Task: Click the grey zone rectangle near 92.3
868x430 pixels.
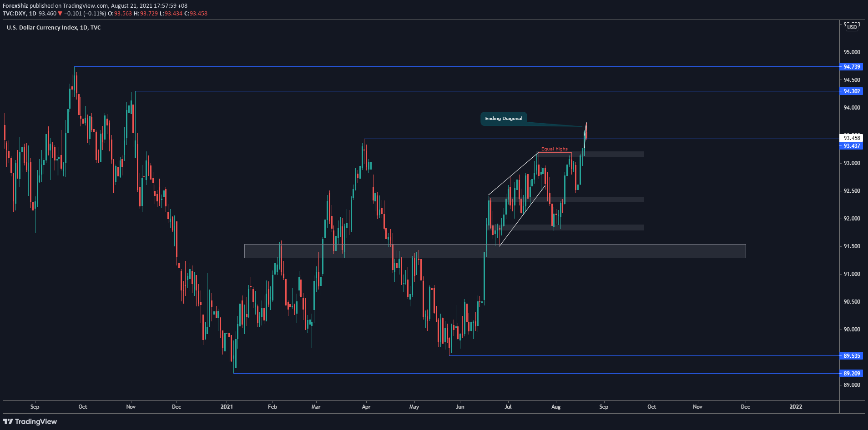Action: click(566, 200)
